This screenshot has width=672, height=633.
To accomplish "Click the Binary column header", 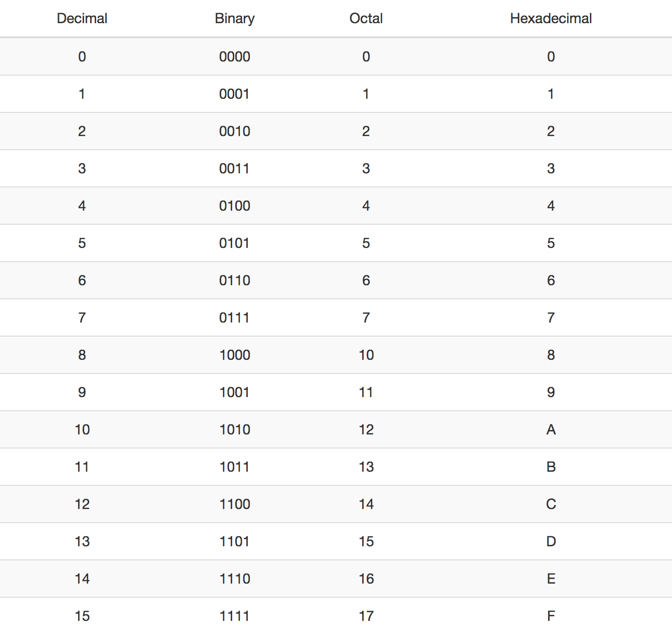I will coord(235,19).
